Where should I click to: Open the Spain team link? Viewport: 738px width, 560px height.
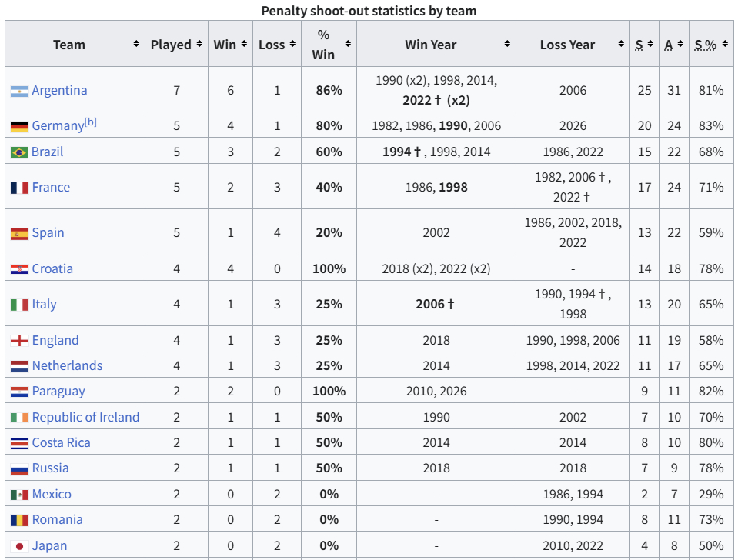(48, 233)
